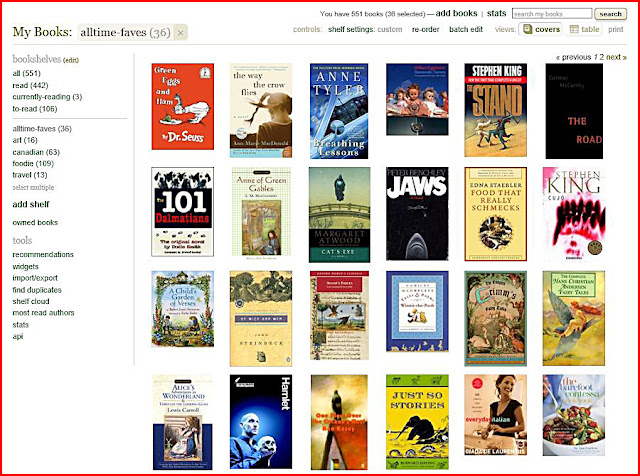
Task: Open stats in tools list
Action: [20, 325]
